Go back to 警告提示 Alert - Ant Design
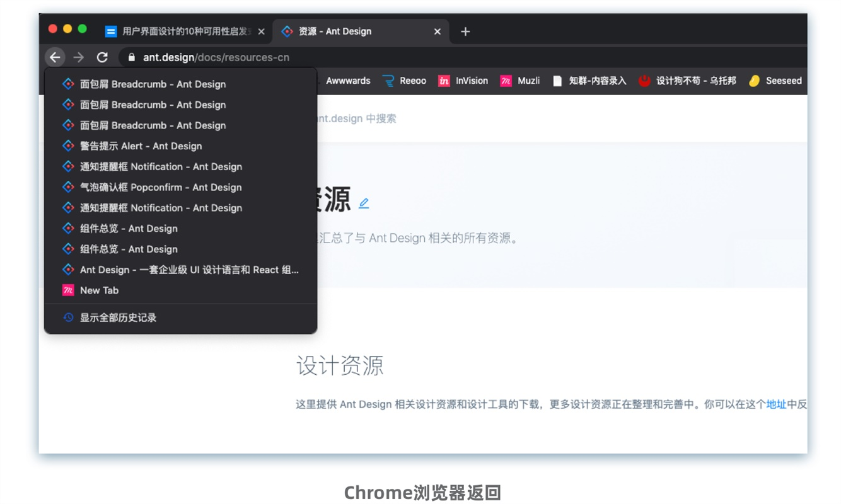This screenshot has height=504, width=841. click(x=180, y=146)
